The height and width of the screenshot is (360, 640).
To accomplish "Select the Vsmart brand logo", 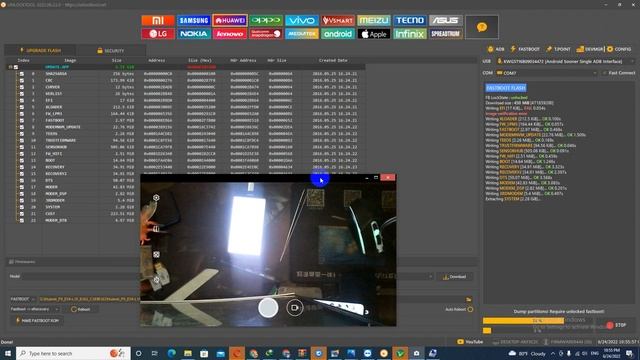I will tap(338, 20).
